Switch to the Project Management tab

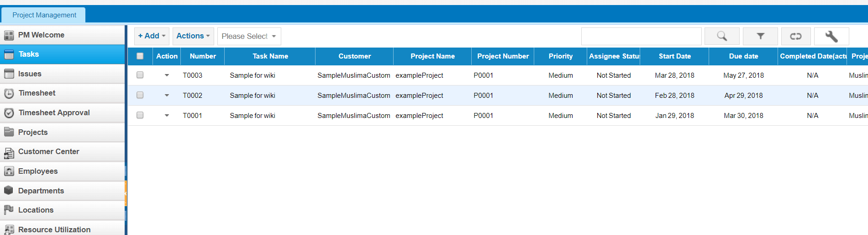(44, 15)
